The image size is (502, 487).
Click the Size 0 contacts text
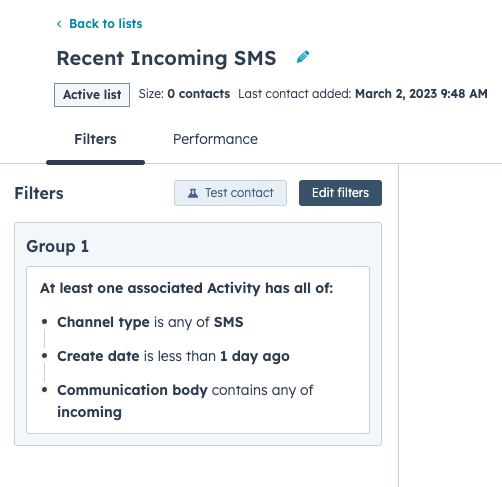pos(184,94)
